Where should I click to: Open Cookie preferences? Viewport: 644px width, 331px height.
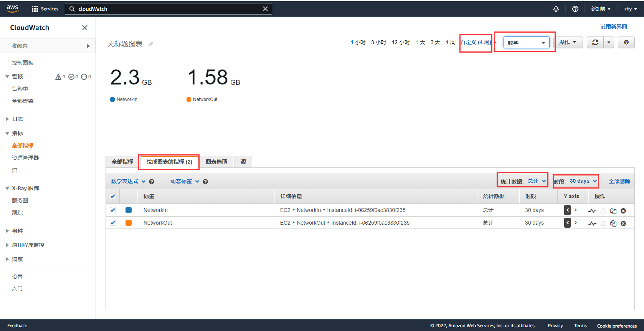click(617, 326)
